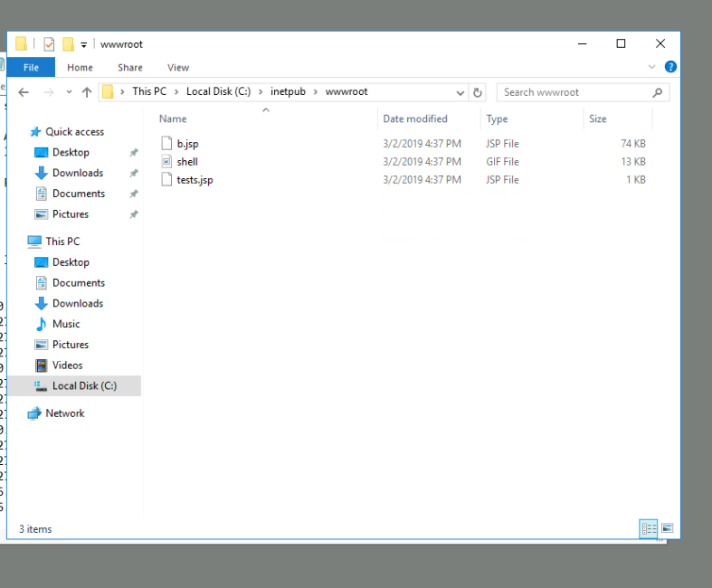Open Customize Quick Access Toolbar dropdown

coord(84,44)
